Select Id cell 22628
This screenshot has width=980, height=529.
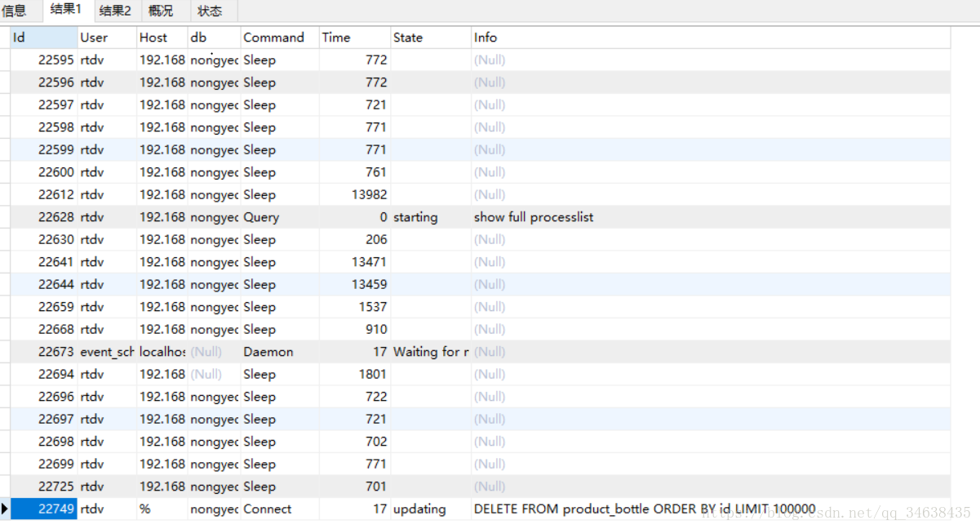click(44, 217)
